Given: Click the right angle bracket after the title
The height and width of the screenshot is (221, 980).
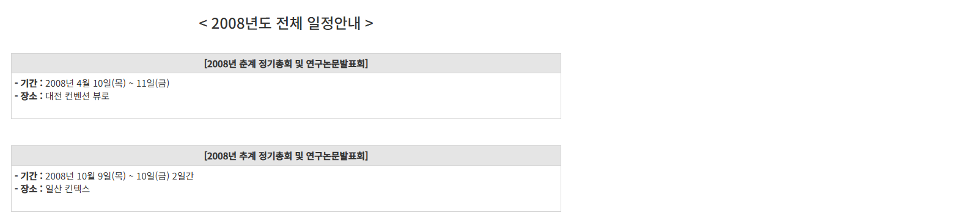Looking at the screenshot, I should click(369, 24).
